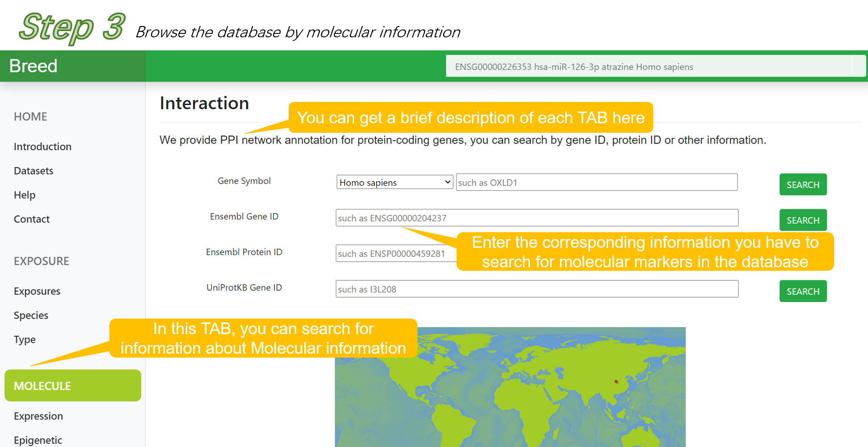
Task: Open the Help sidebar link
Action: coord(25,195)
